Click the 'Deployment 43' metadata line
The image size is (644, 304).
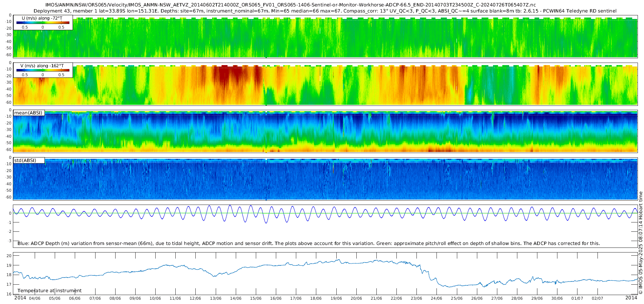(325, 11)
